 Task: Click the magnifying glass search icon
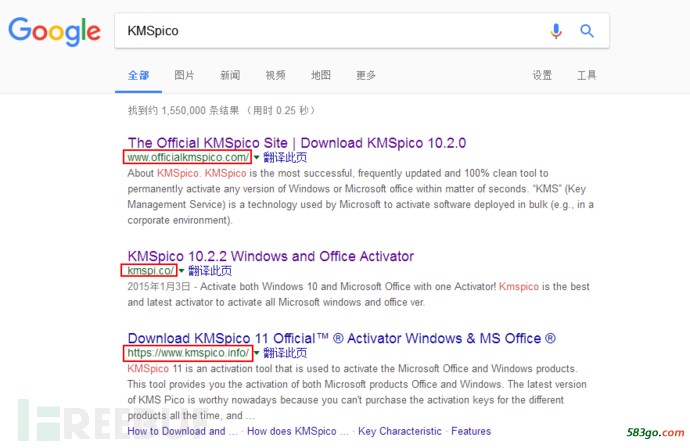587,31
